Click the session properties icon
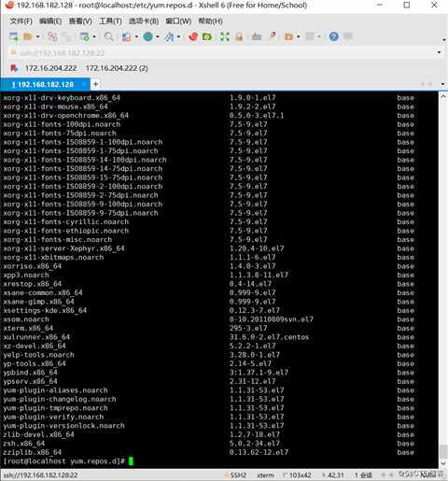Image resolution: width=448 pixels, height=481 pixels. click(84, 36)
